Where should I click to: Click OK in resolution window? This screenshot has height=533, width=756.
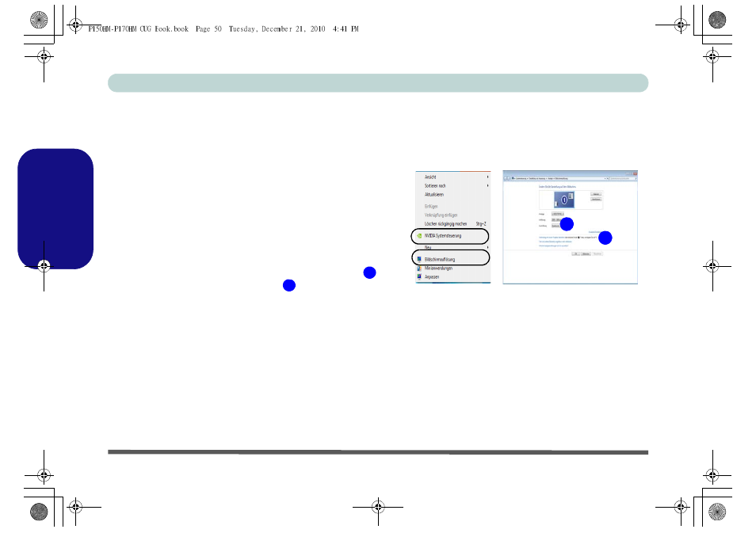(x=575, y=253)
